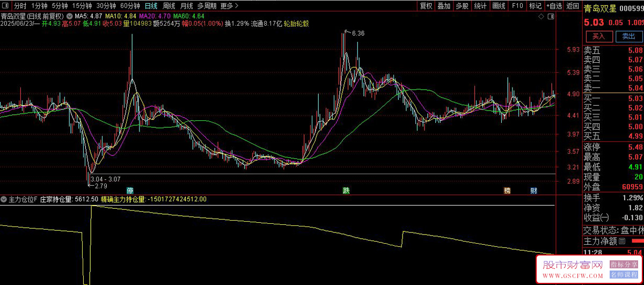644x285 pixels.
Task: Click the 交易状态 trading status row
Action: (613, 230)
